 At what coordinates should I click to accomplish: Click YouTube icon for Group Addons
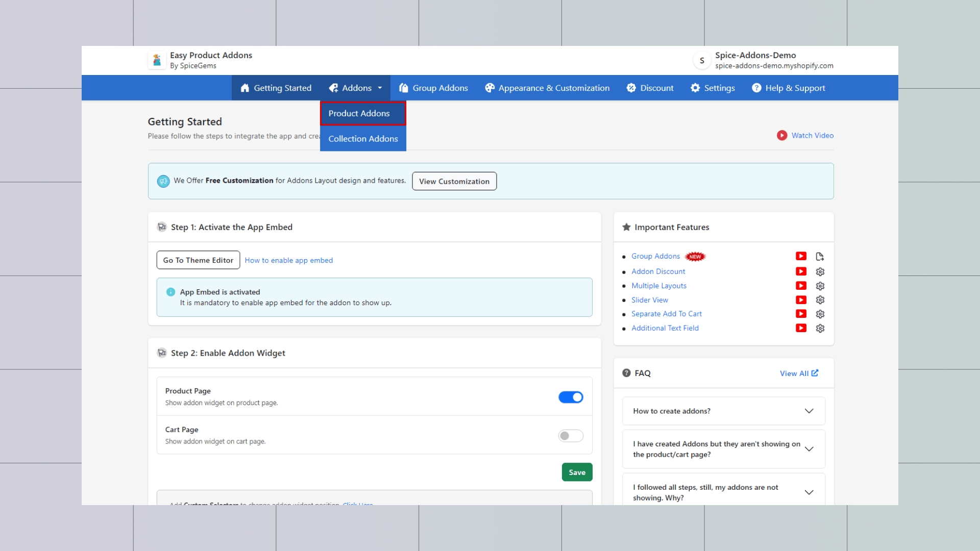tap(801, 256)
